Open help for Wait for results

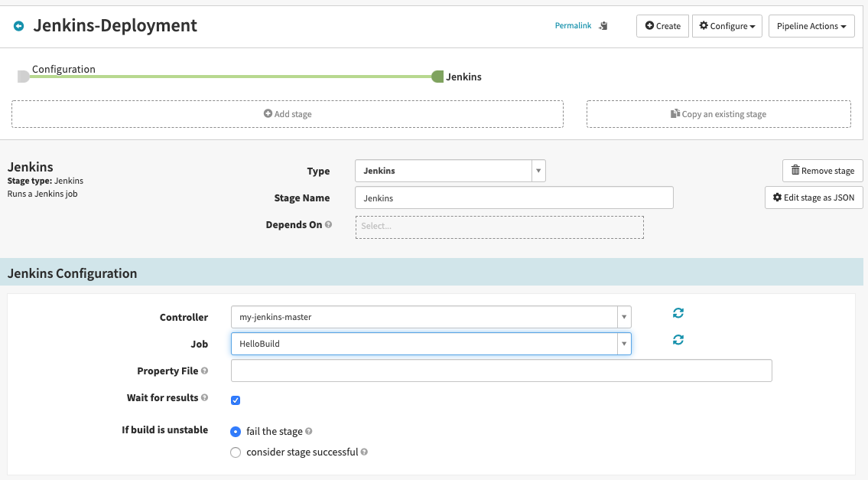pos(204,397)
